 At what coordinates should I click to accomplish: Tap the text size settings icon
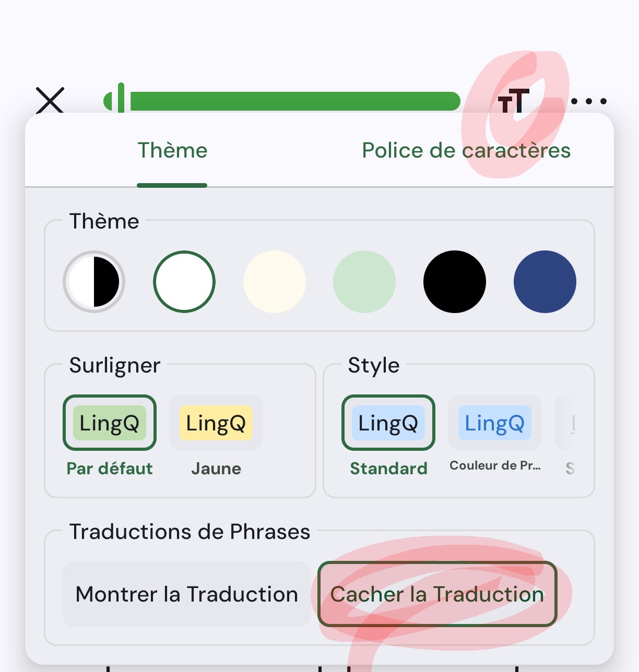[x=514, y=101]
